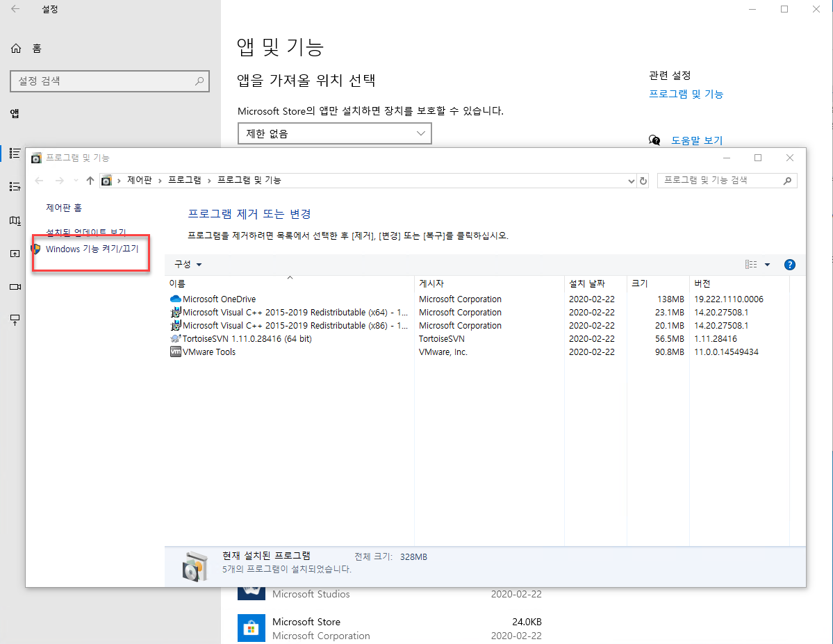This screenshot has height=644, width=833.
Task: Select VMware Tools icon
Action: tap(175, 352)
